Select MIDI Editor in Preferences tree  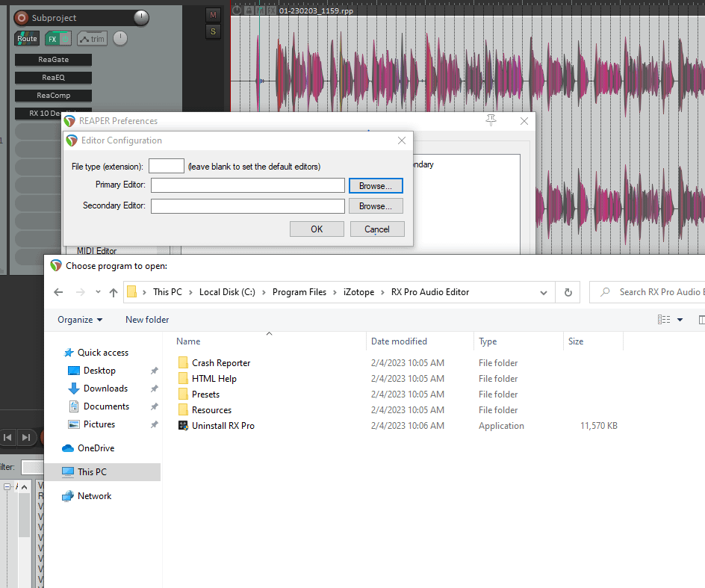point(96,250)
